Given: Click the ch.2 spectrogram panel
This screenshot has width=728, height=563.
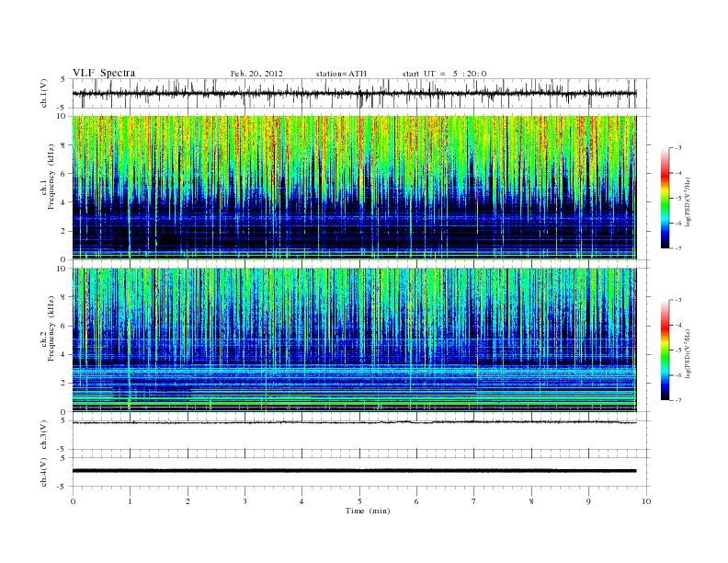Looking at the screenshot, I should point(354,340).
